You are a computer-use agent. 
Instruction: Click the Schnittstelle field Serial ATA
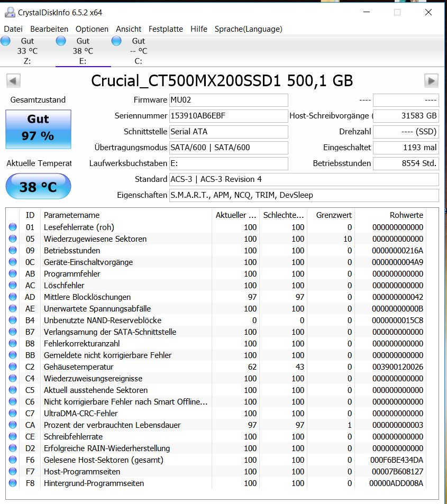[229, 132]
